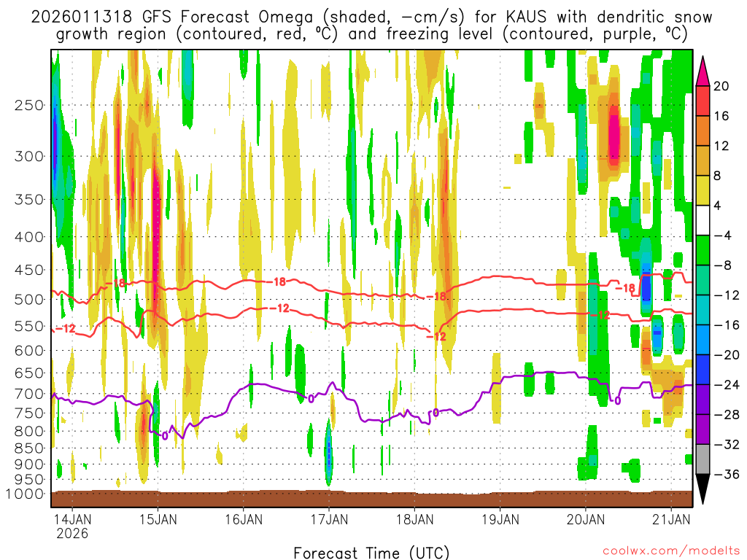Click the 400 pressure level label
Screen dimensions: 747x560
click(x=29, y=237)
